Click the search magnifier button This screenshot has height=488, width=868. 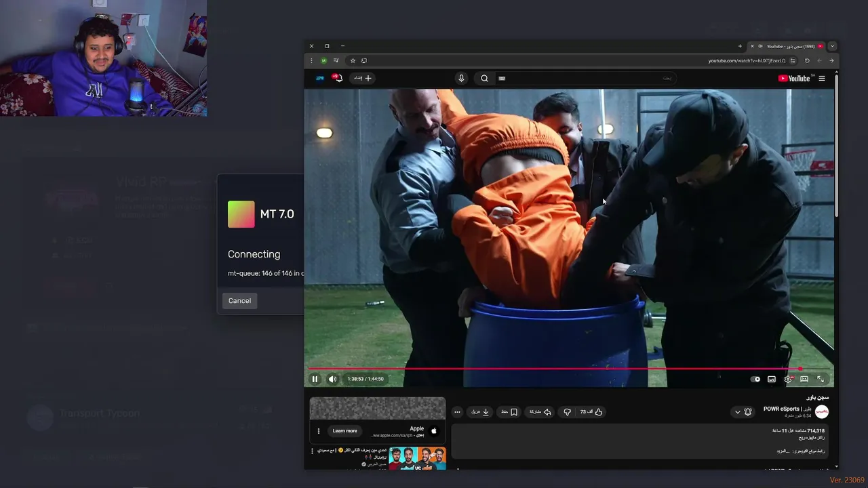tap(484, 78)
